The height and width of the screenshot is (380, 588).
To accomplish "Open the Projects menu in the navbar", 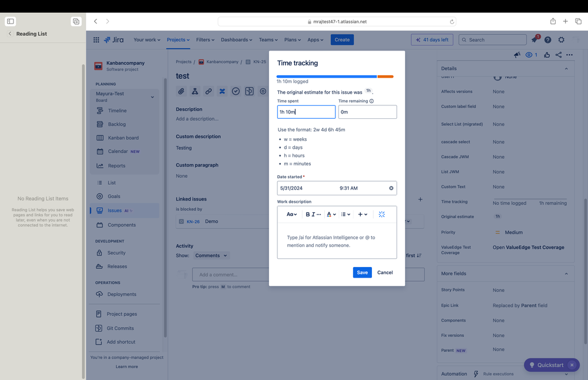I will coord(178,39).
